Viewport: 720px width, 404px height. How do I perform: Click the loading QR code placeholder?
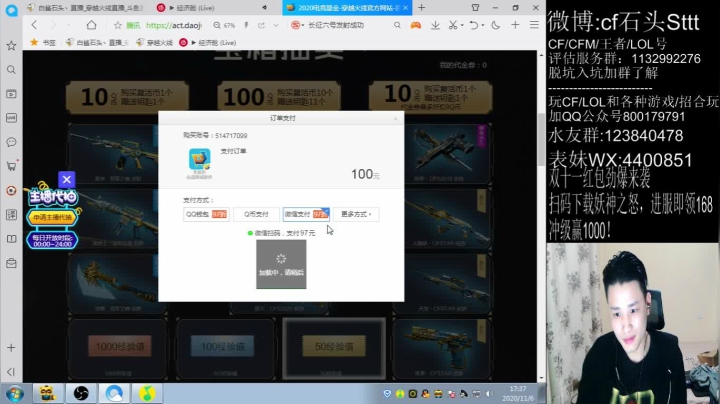281,264
